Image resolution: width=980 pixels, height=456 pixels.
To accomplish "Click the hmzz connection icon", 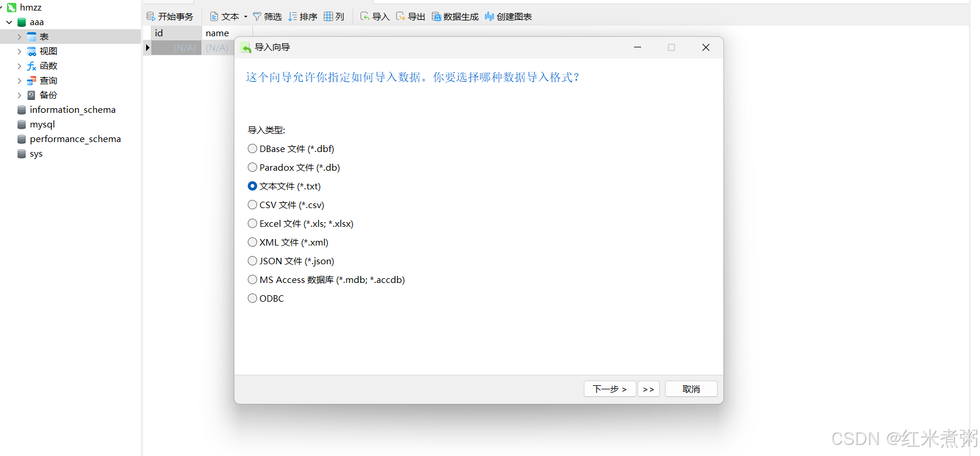I will point(12,8).
